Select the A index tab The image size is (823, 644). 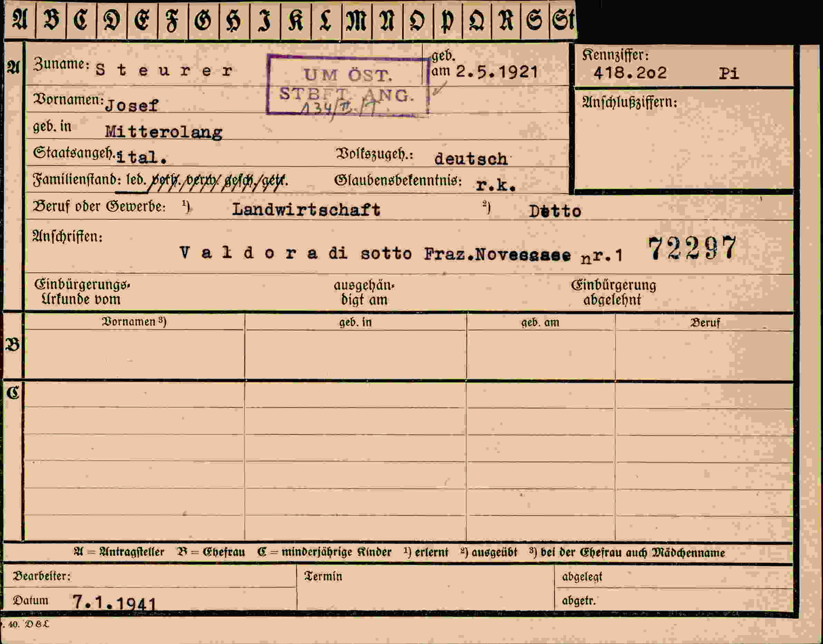(20, 20)
